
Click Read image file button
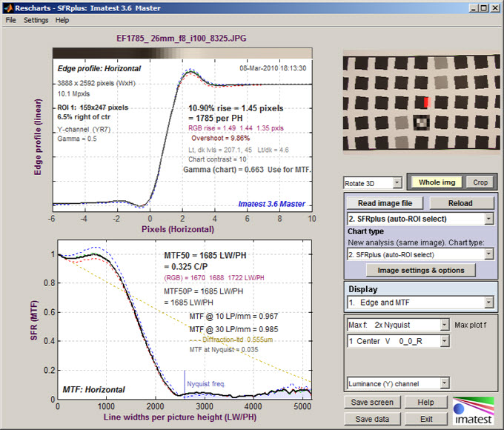click(x=385, y=203)
